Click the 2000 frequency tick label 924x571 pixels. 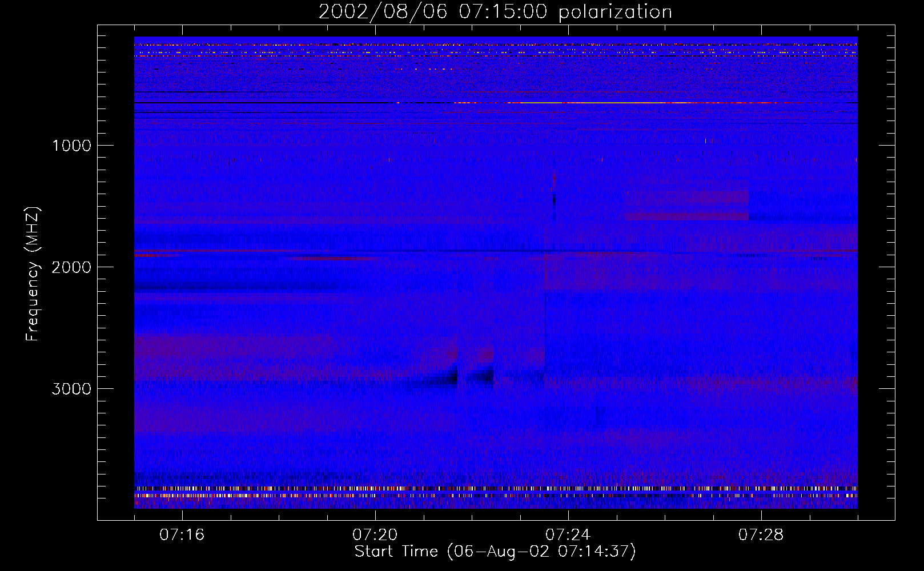71,267
